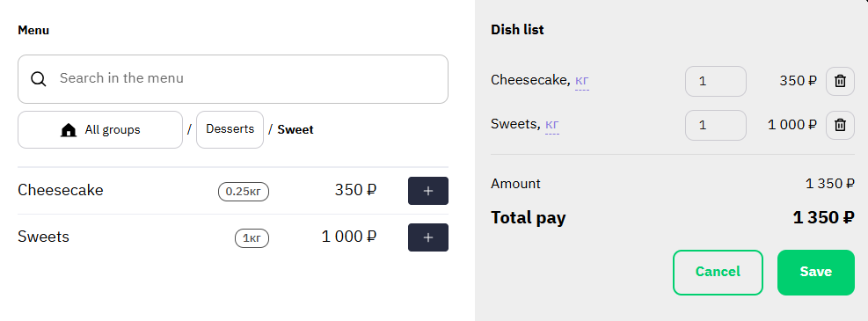Screen dimensions: 868x321
Task: Add Cheesecake with the plus button
Action: (x=428, y=191)
